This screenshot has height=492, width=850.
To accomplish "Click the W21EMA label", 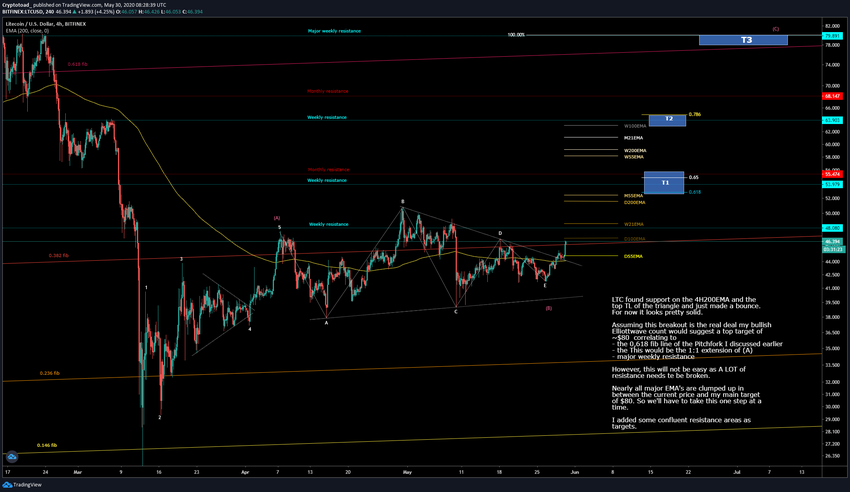I will click(634, 224).
